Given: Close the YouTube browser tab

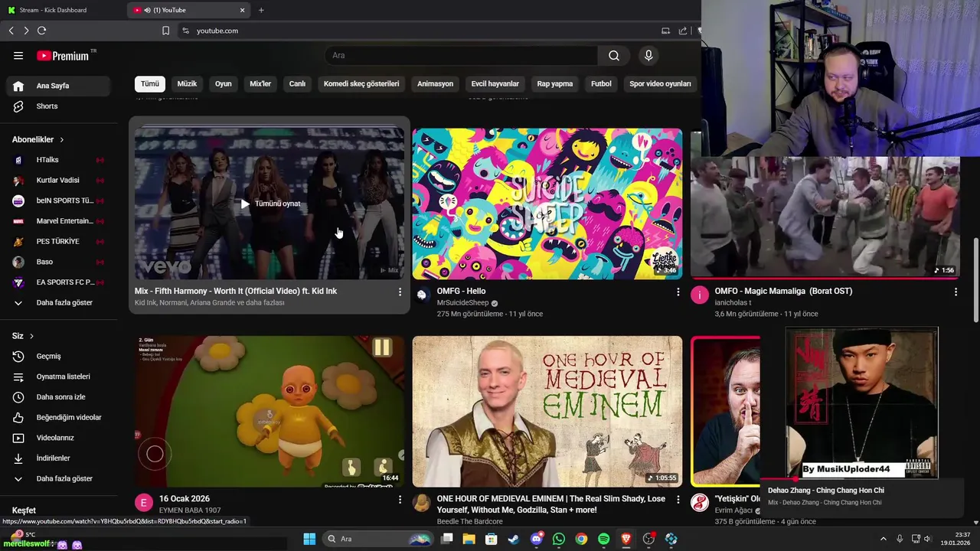Looking at the screenshot, I should 243,10.
